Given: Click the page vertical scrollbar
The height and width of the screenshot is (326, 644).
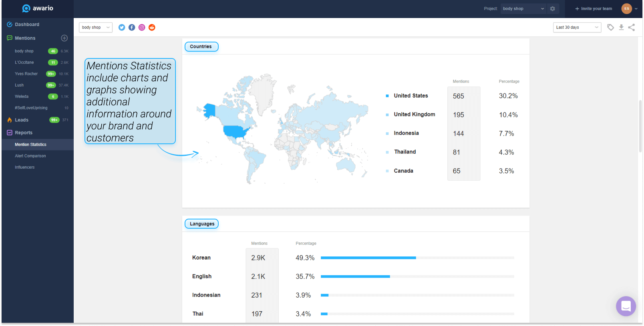Looking at the screenshot, I should pyautogui.click(x=640, y=126).
